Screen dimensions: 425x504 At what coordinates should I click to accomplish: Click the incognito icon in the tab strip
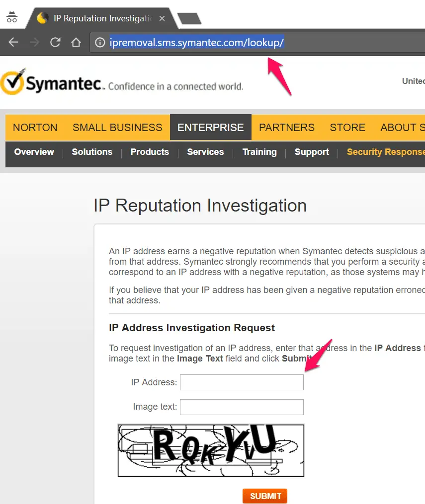coord(12,17)
